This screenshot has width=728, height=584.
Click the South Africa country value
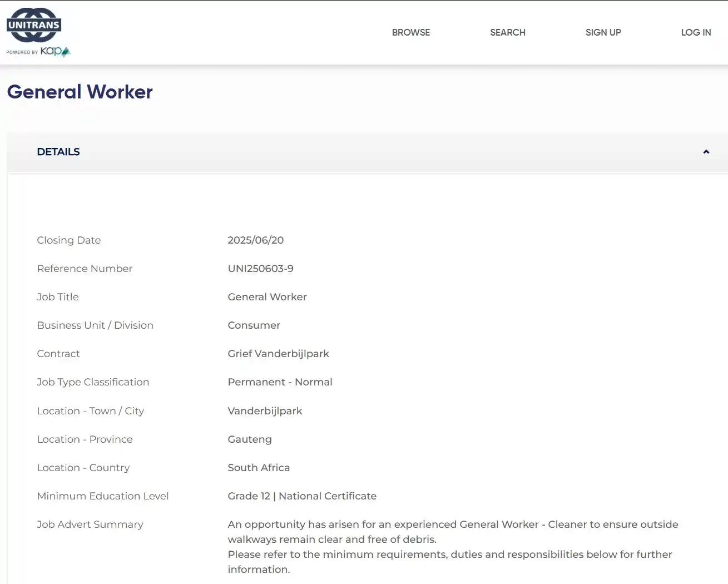[259, 468]
